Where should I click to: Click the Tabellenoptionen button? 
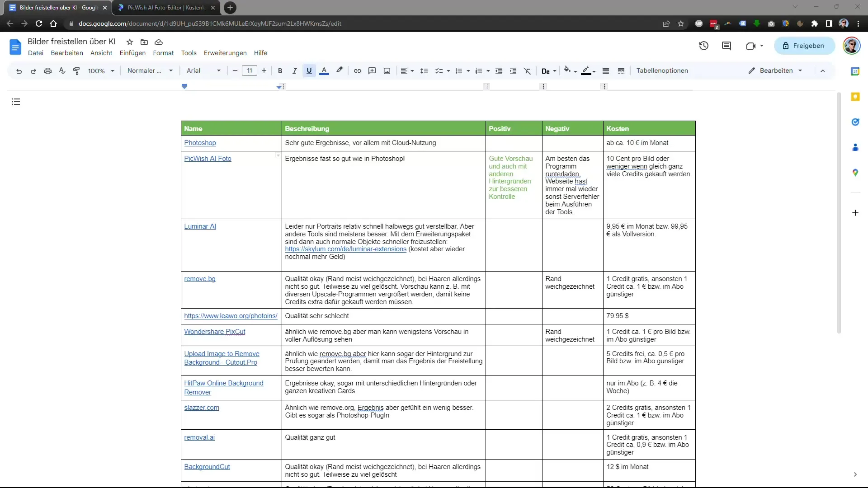pos(662,70)
